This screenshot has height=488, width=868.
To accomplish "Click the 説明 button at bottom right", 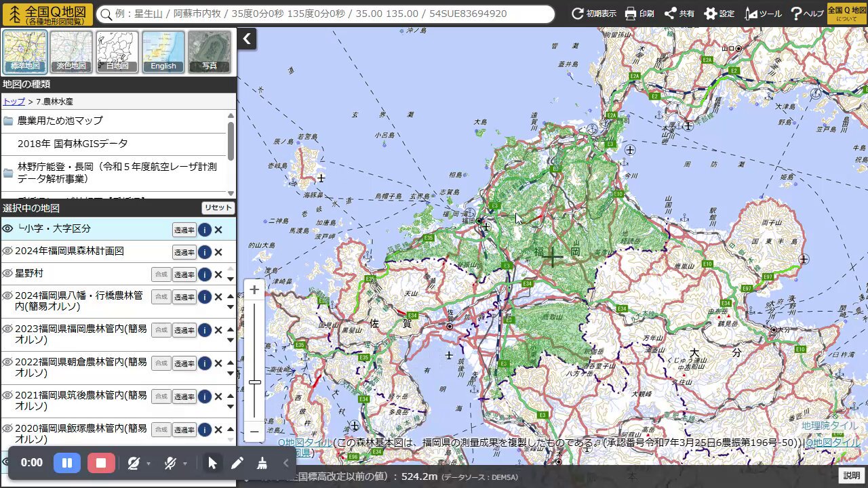I will point(852,476).
